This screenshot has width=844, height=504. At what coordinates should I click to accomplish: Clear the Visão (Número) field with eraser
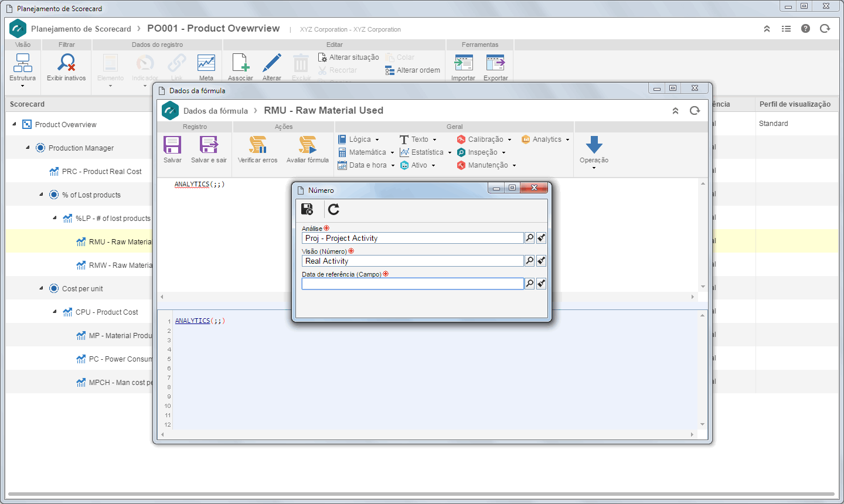542,261
